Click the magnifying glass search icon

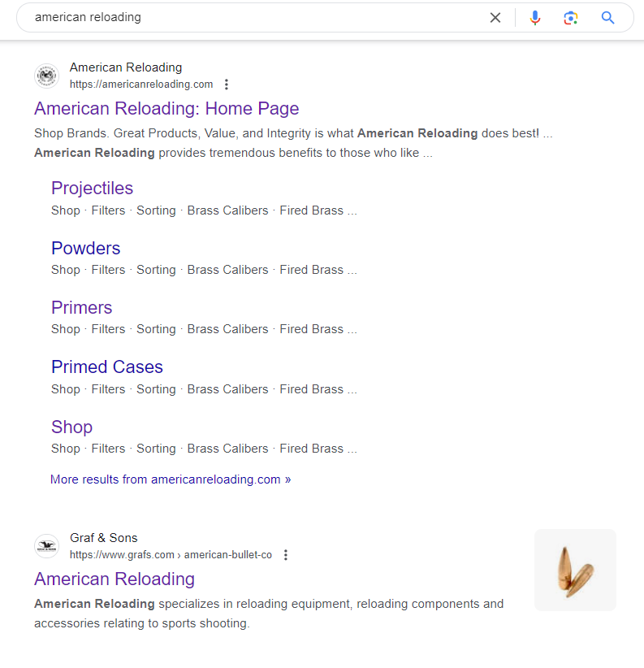607,17
